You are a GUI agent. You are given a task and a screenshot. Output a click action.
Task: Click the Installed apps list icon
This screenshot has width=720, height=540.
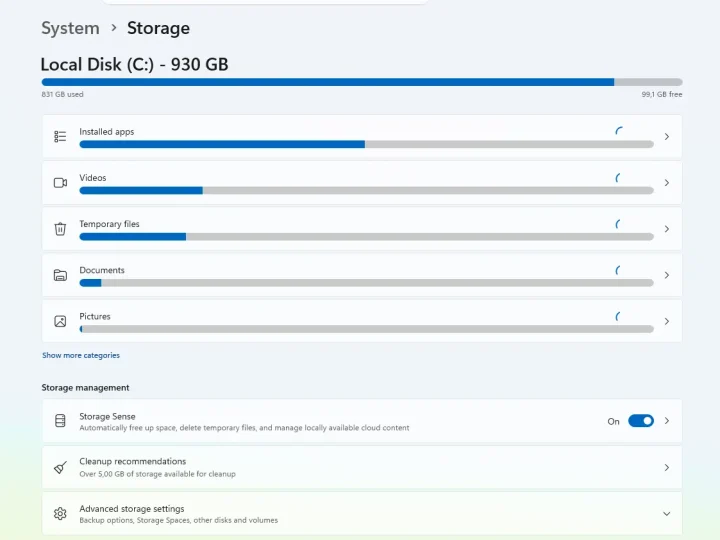60,136
